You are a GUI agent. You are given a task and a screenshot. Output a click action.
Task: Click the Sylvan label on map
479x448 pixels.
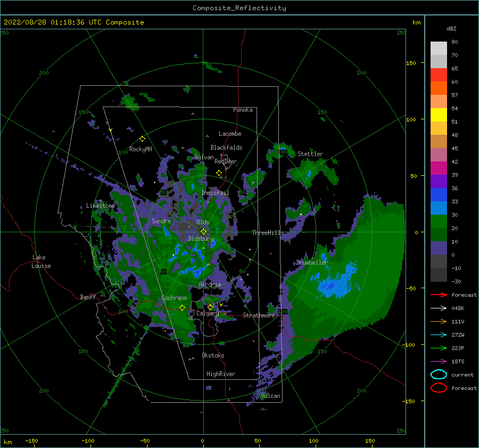[204, 157]
